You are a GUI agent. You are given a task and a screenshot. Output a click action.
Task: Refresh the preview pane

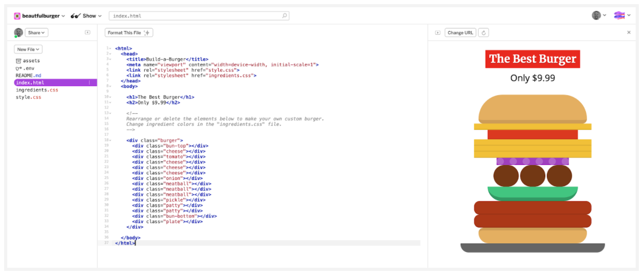coord(484,33)
